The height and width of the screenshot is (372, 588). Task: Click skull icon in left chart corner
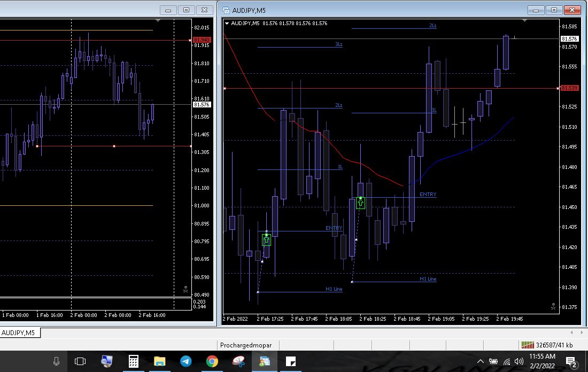coord(185,289)
